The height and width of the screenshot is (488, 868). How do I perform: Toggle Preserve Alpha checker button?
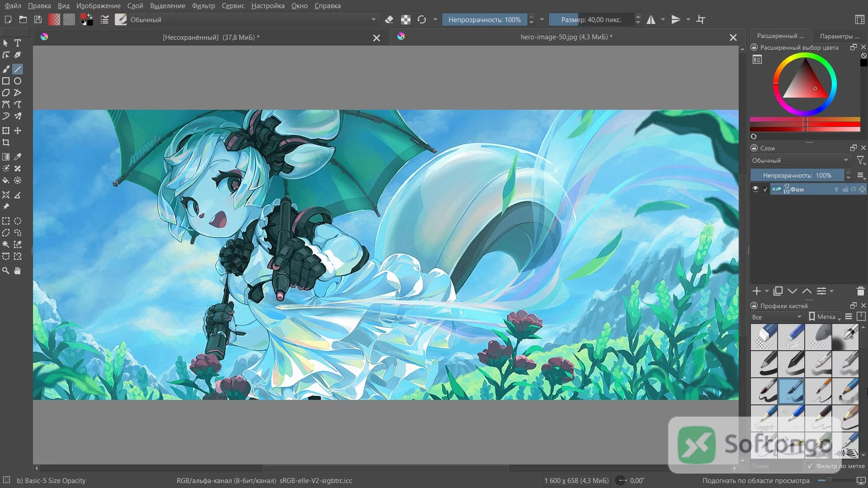(x=406, y=19)
